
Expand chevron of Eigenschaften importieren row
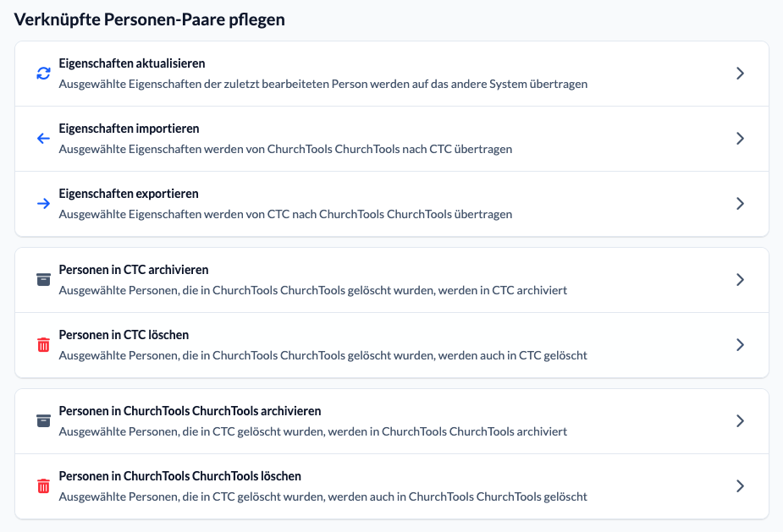tap(740, 139)
